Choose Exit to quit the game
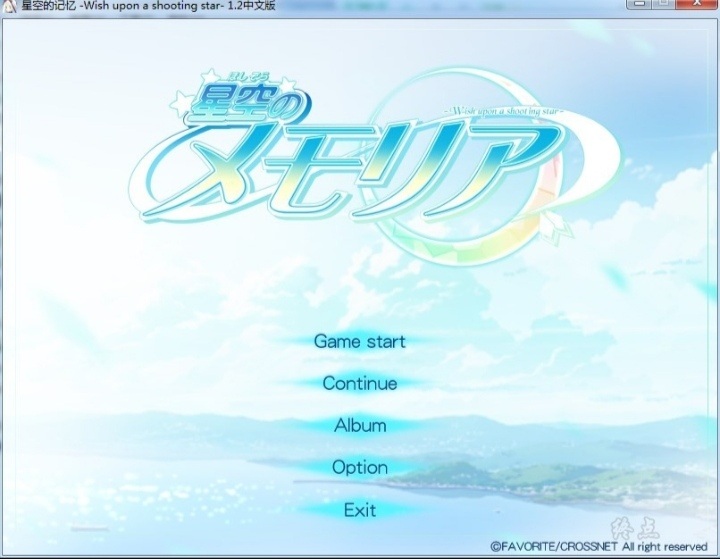Image resolution: width=720 pixels, height=559 pixels. 359,509
